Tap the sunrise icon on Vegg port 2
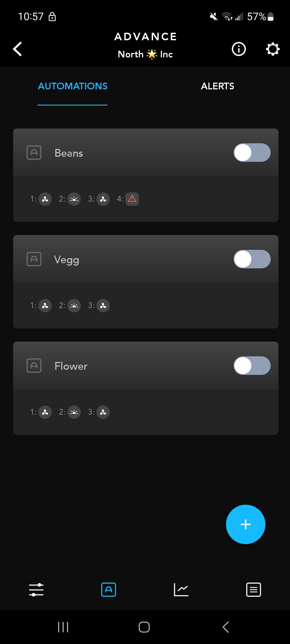 pyautogui.click(x=74, y=306)
